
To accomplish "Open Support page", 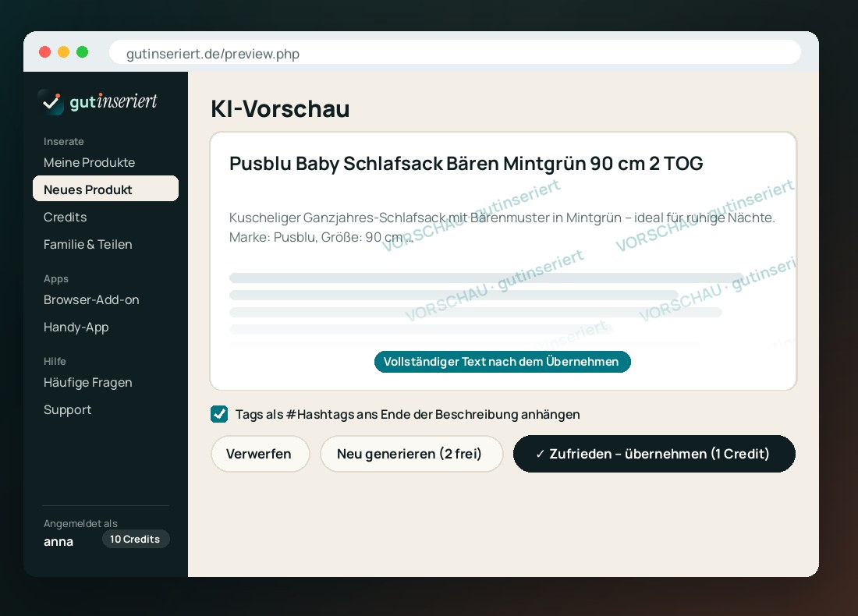I will coord(67,409).
